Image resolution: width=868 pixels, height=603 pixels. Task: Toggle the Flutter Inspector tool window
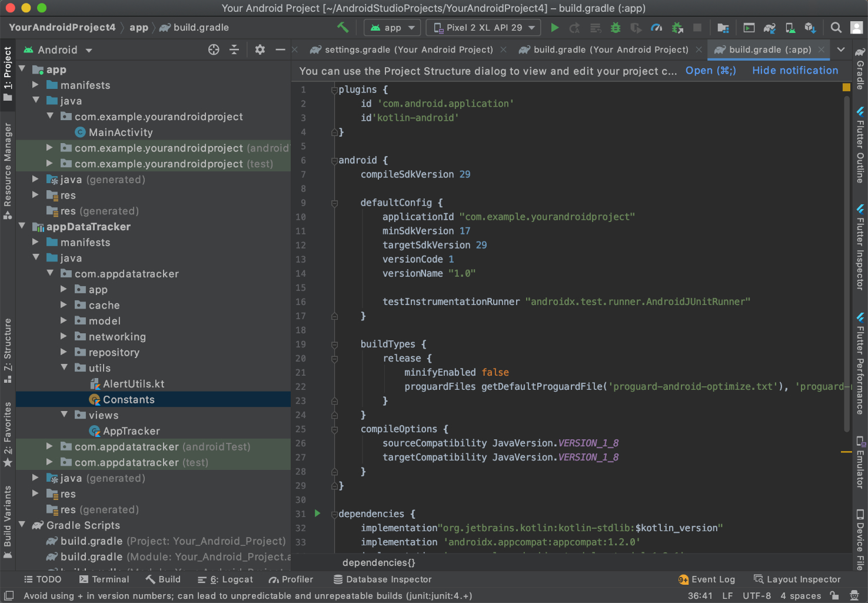[860, 247]
